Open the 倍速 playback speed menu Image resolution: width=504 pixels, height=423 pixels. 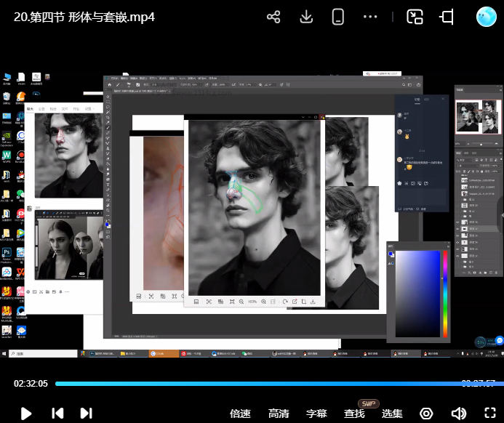pos(240,414)
